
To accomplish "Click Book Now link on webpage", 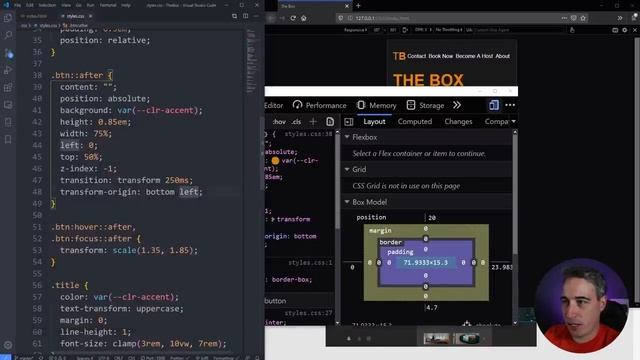I will [x=440, y=56].
